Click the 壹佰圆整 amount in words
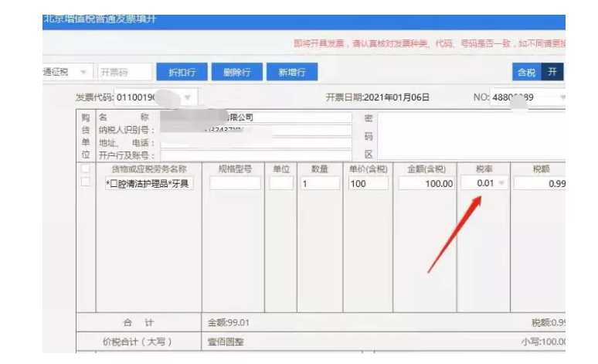The width and height of the screenshot is (598, 364). 226,342
